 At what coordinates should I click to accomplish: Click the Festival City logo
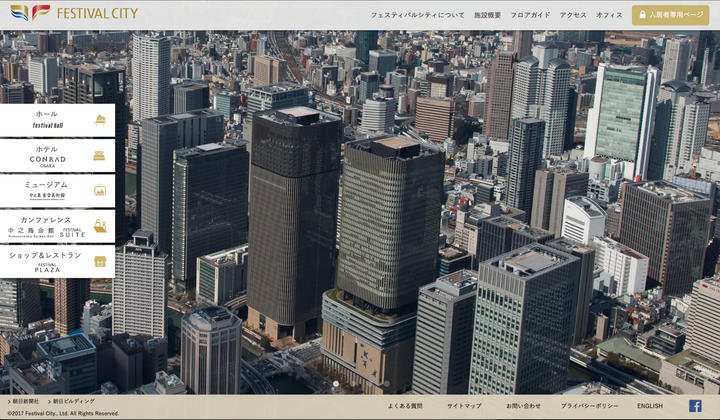click(74, 13)
